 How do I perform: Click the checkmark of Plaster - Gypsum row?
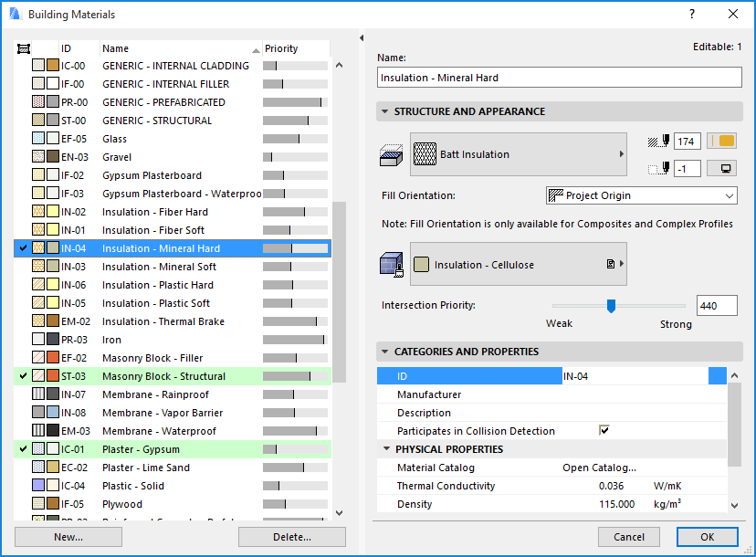point(23,449)
